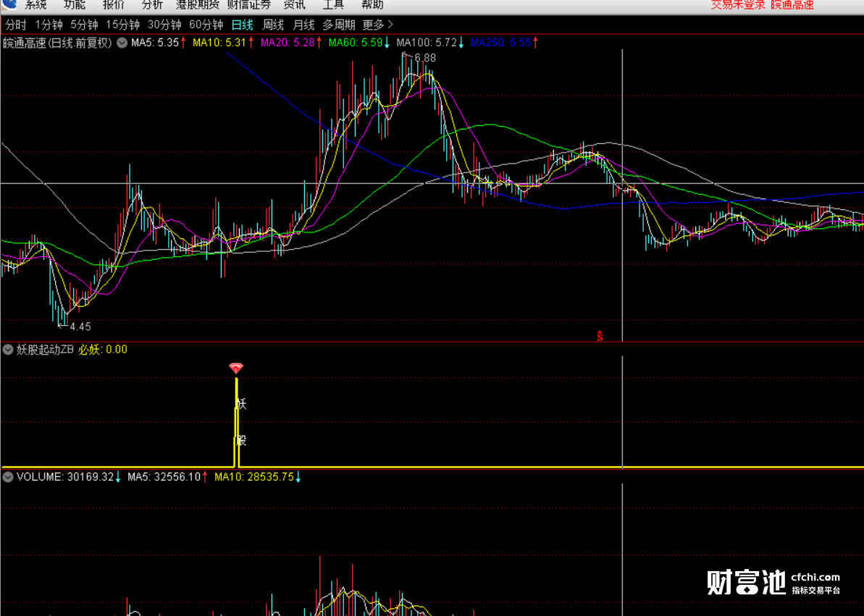The height and width of the screenshot is (616, 864).
Task: Expand the VOLUME indicator dropdown
Action: (x=8, y=477)
